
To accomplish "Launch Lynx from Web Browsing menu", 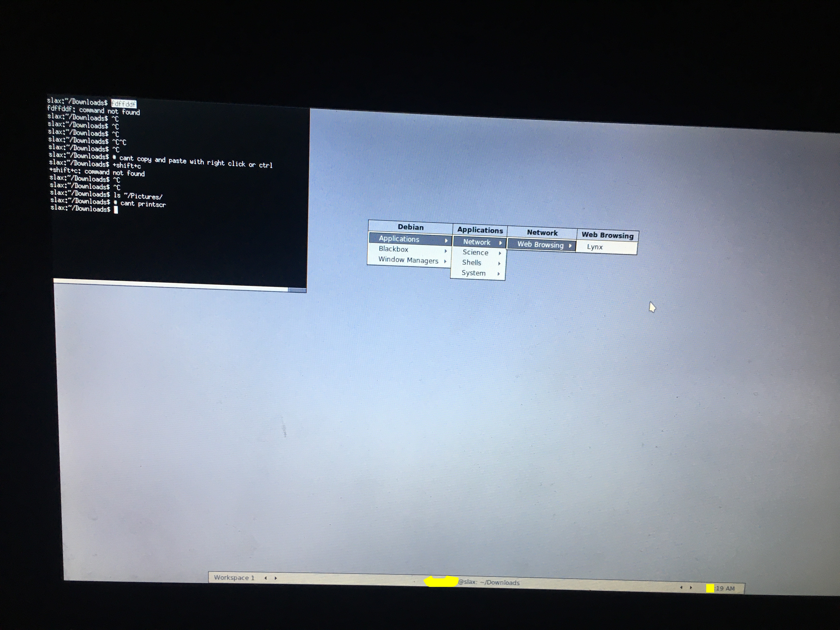I will [x=595, y=247].
